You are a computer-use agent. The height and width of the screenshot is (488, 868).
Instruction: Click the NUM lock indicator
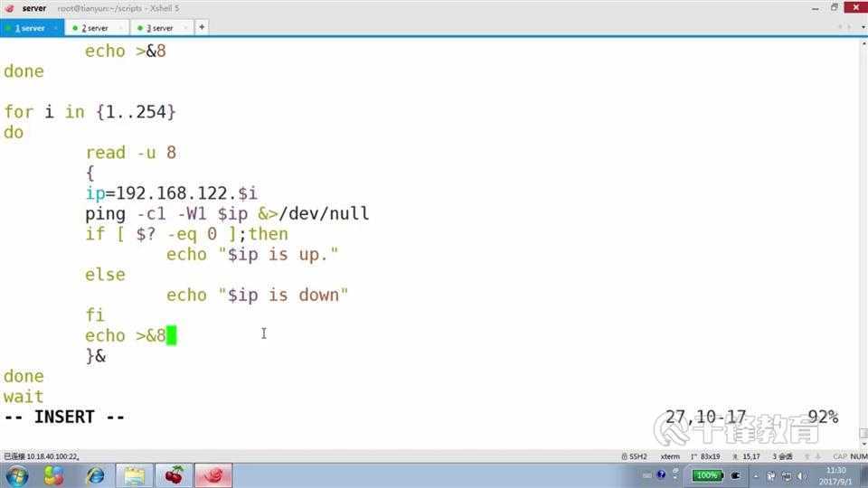pyautogui.click(x=859, y=456)
